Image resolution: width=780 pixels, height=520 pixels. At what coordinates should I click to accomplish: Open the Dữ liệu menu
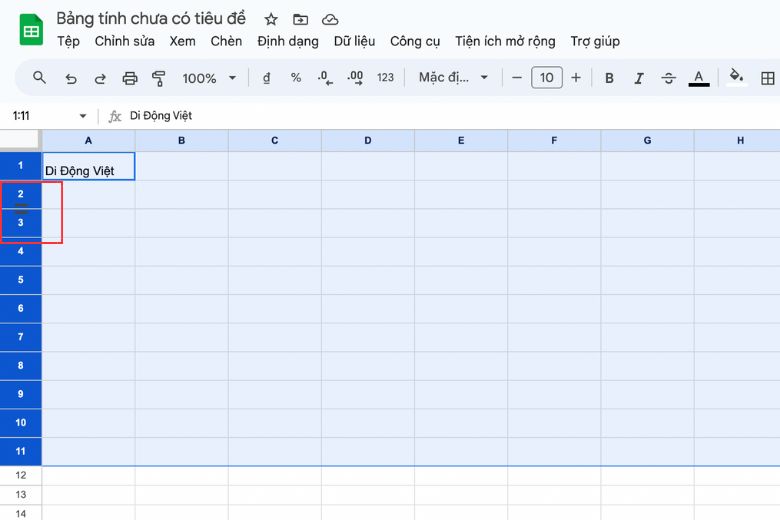[354, 41]
